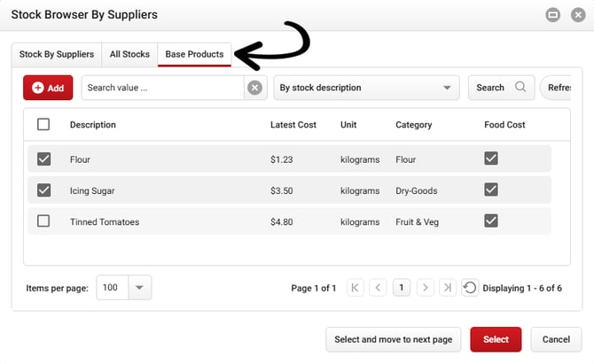Click the page number 1 button
Viewport: 594px width, 364px height.
[x=402, y=288]
